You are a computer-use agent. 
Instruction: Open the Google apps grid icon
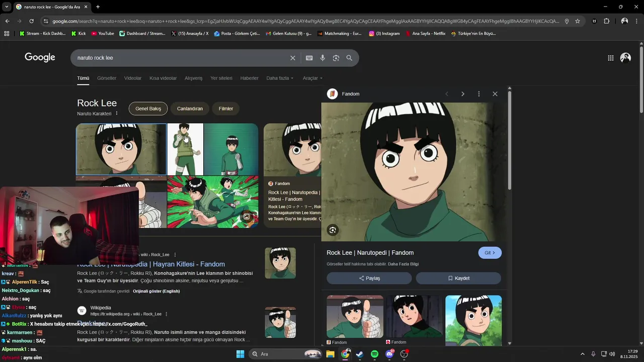[611, 58]
